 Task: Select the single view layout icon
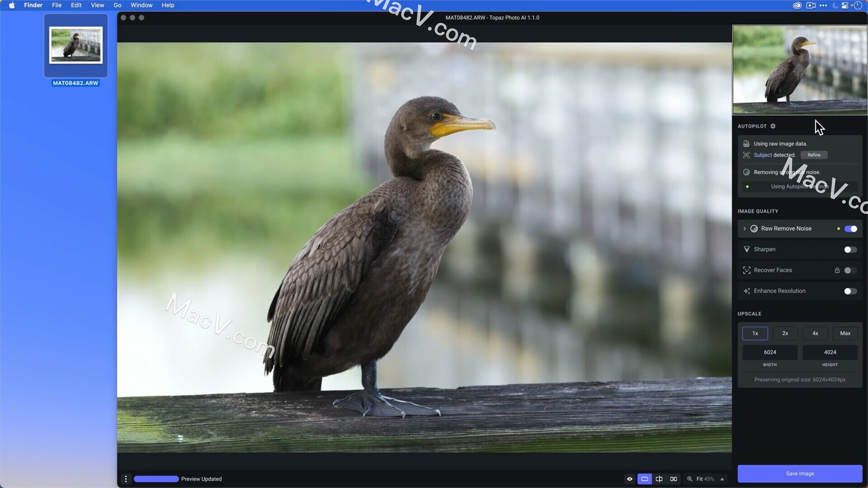coord(644,479)
